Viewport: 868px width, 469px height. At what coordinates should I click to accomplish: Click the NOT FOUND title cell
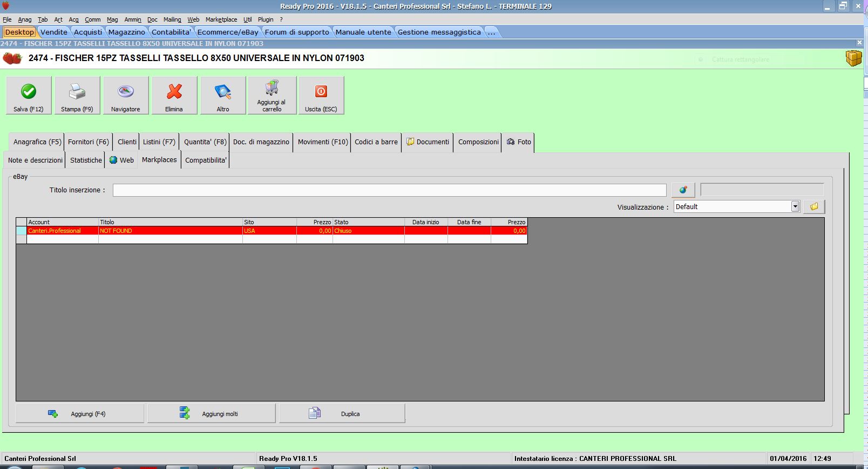[171, 231]
